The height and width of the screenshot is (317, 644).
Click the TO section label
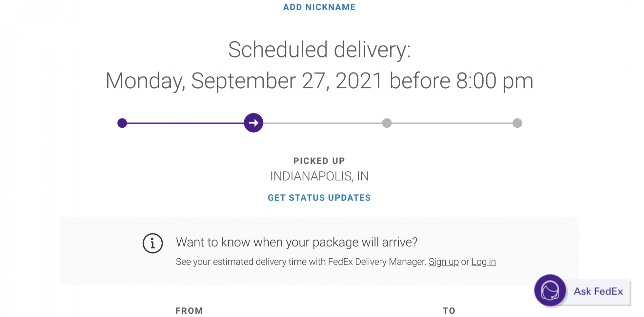tap(449, 311)
